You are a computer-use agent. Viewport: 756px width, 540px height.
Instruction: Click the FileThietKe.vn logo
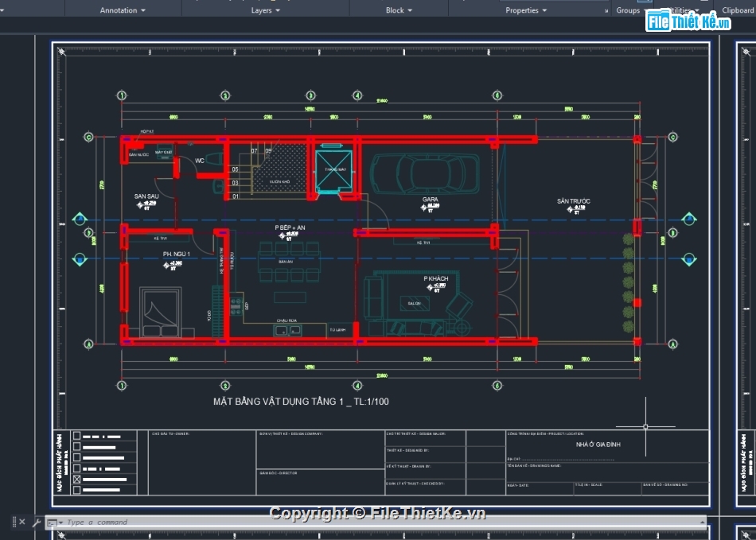coord(688,21)
